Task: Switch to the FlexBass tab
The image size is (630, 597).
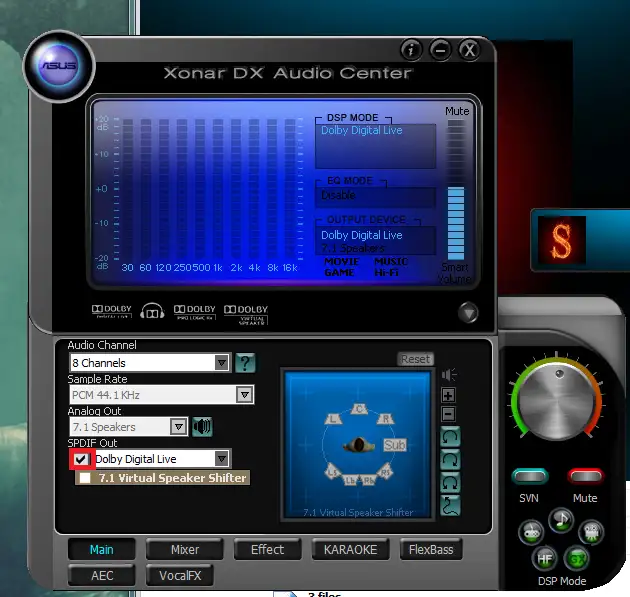Action: click(x=431, y=550)
